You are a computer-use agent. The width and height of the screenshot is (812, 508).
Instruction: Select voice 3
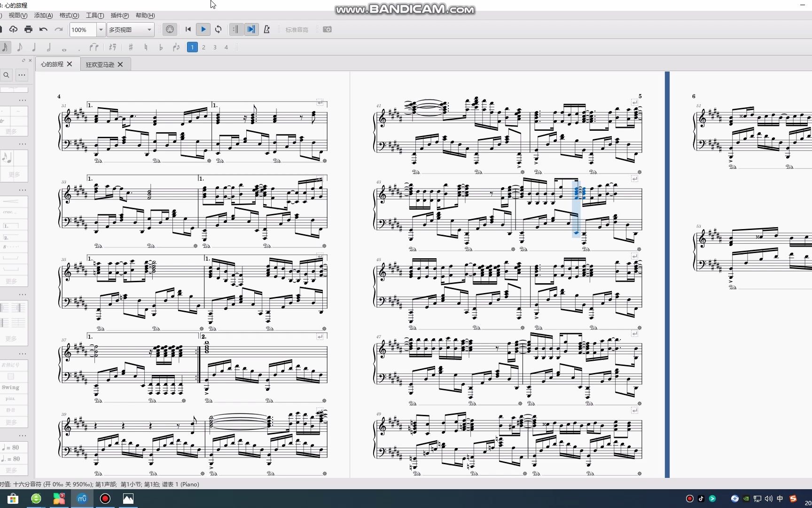(215, 47)
